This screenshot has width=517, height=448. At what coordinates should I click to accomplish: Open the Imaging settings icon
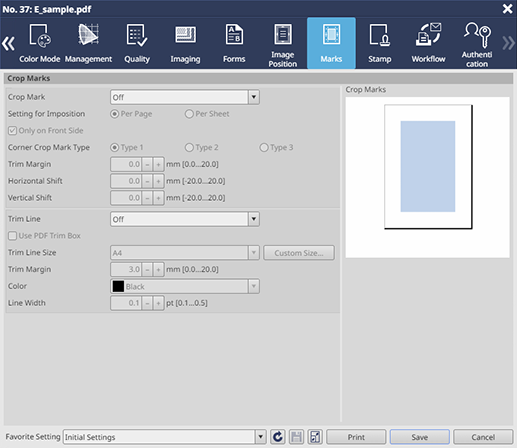(185, 35)
